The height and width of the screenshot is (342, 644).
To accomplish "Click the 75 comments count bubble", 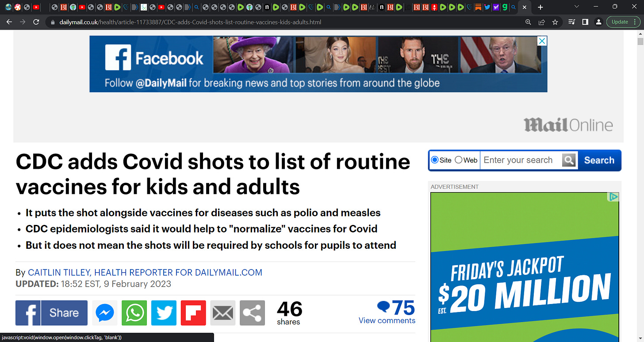I will click(396, 308).
